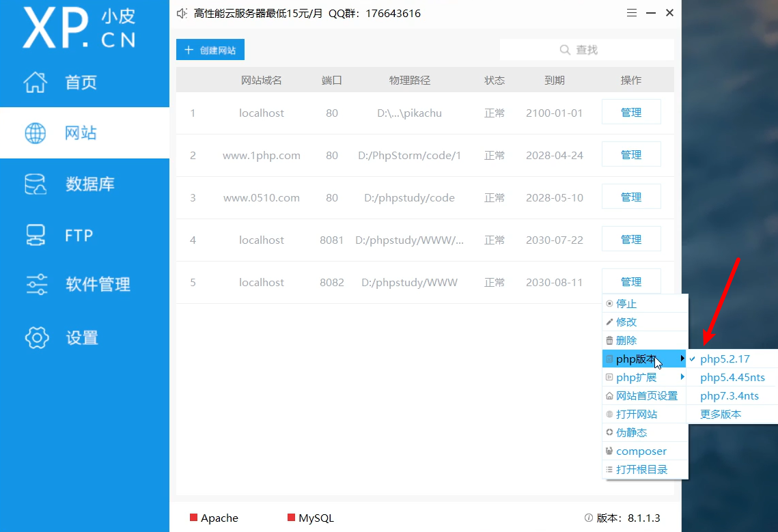Expand the php扩展 submenu
Viewport: 778px width, 532px height.
(635, 377)
